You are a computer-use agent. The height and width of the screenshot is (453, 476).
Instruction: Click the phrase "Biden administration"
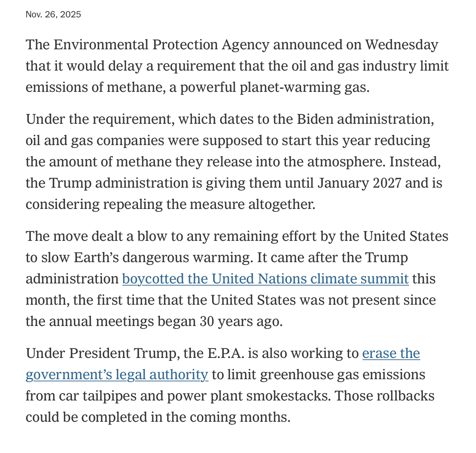(x=365, y=119)
